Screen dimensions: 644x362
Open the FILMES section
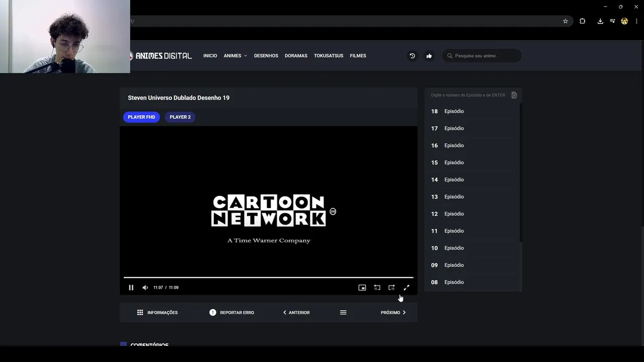358,56
